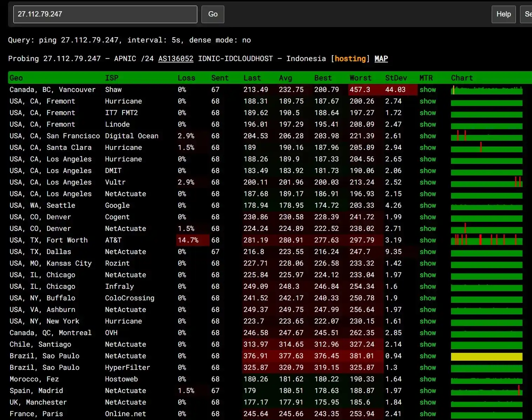532x420 pixels.
Task: Sort by Worst column header
Action: pyautogui.click(x=360, y=78)
